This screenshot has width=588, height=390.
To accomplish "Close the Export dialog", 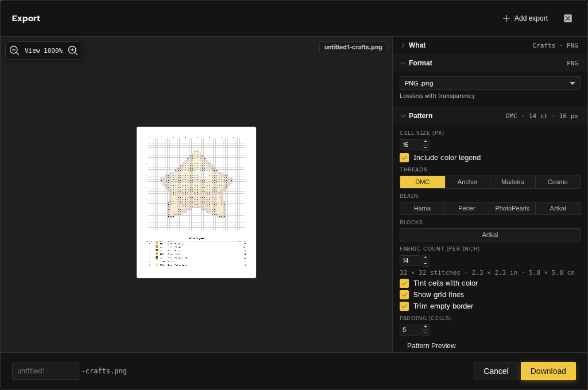I will click(x=568, y=18).
